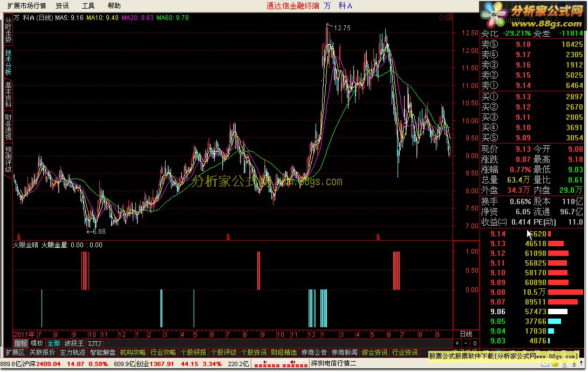588x372 pixels.
Task: Open the 扩展市场行情 menu
Action: pos(26,5)
